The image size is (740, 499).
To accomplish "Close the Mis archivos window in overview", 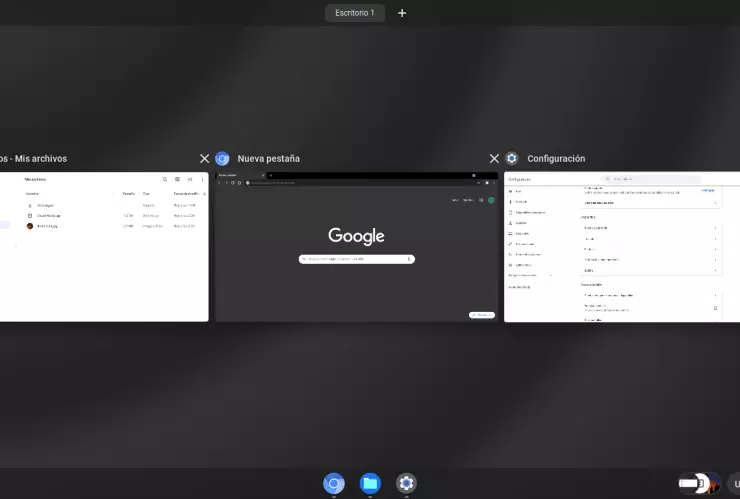I will (x=204, y=159).
